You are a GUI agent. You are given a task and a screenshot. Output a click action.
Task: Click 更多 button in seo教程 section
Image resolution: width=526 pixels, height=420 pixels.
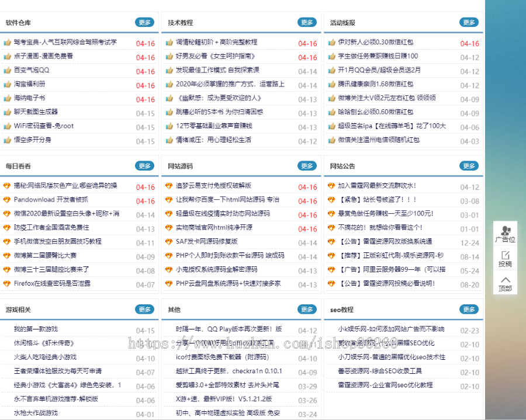click(468, 309)
